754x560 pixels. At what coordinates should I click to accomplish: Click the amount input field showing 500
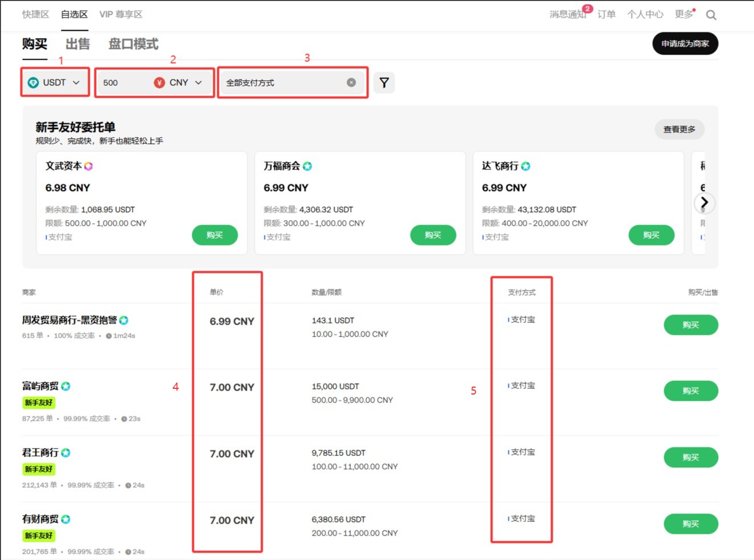click(123, 82)
